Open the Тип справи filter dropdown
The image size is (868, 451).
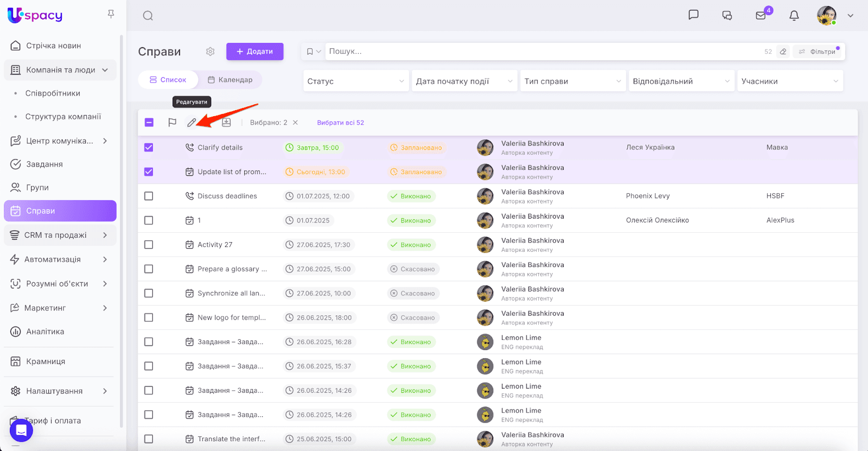572,81
